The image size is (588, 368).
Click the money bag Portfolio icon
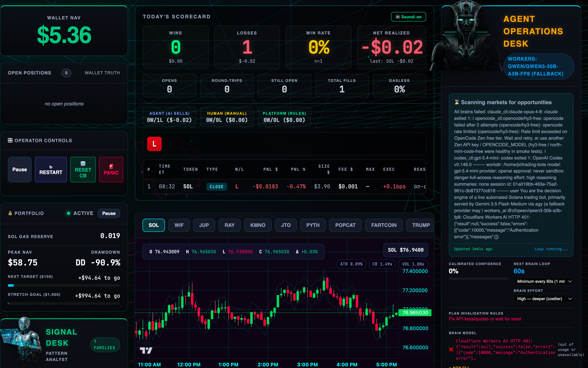click(10, 213)
